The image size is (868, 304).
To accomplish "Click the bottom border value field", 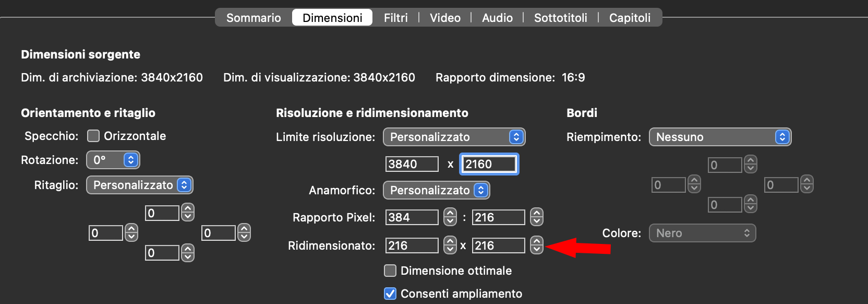I will (725, 205).
